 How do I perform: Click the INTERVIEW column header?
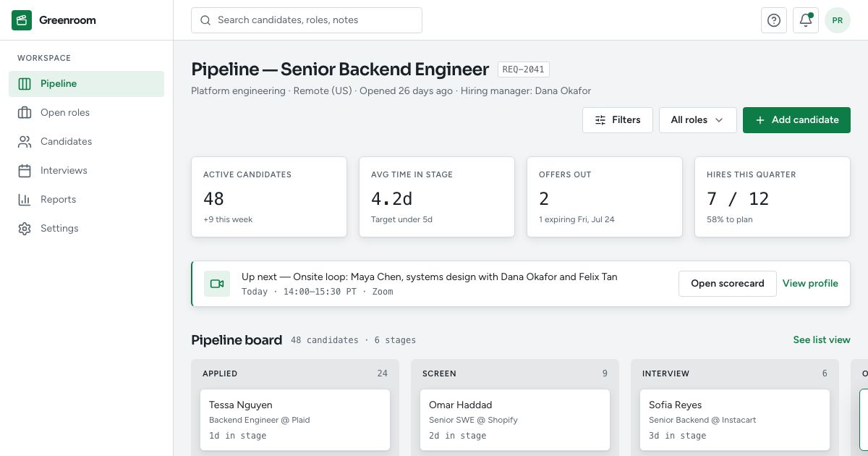click(x=665, y=373)
